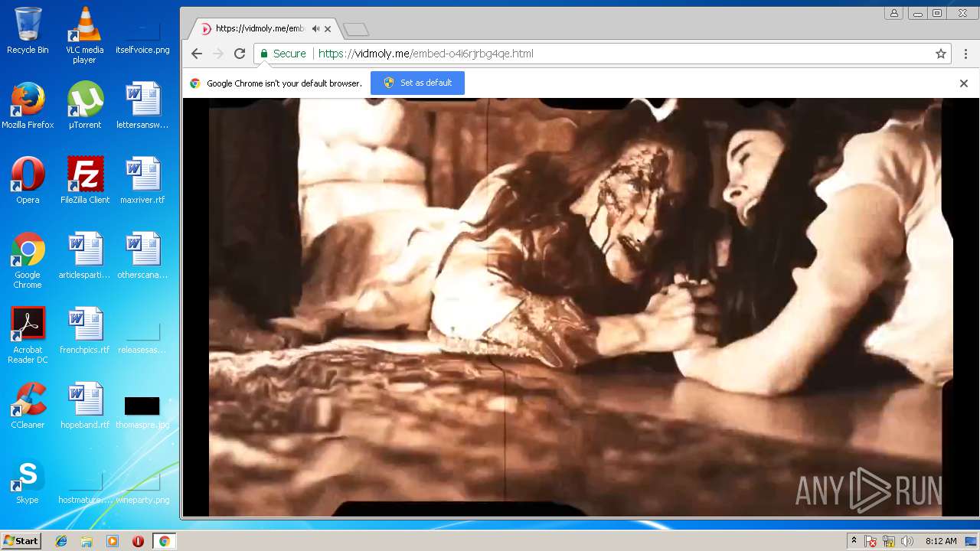Close the vidmoly.me tab
980x551 pixels.
328,29
